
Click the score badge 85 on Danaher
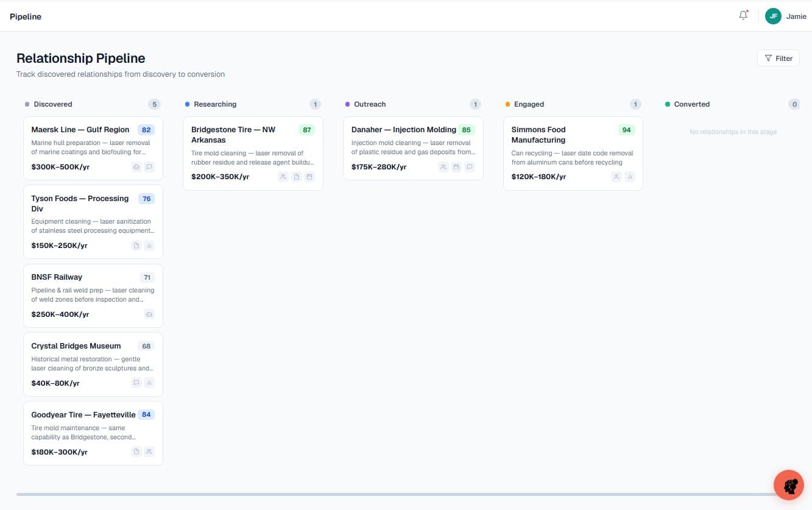point(467,130)
